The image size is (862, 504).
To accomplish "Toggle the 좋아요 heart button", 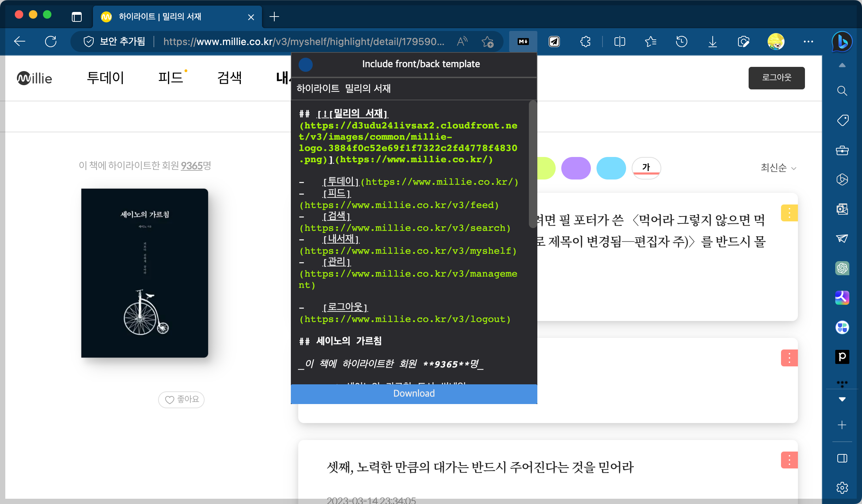I will coord(181,399).
